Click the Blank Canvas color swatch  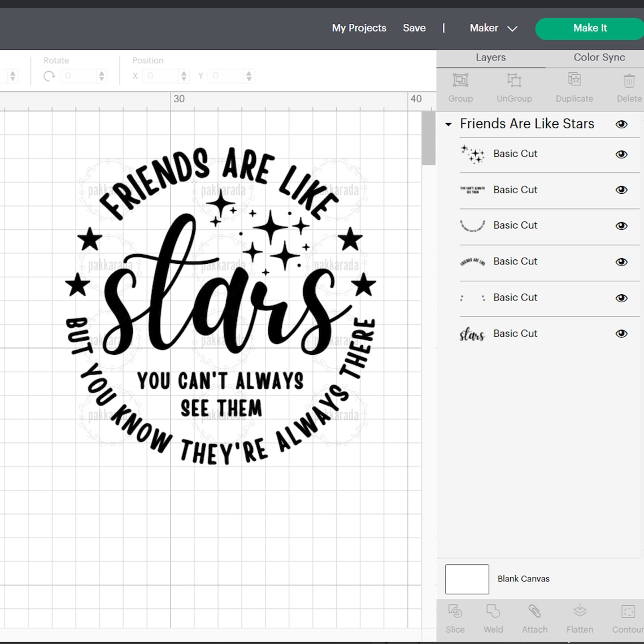467,579
